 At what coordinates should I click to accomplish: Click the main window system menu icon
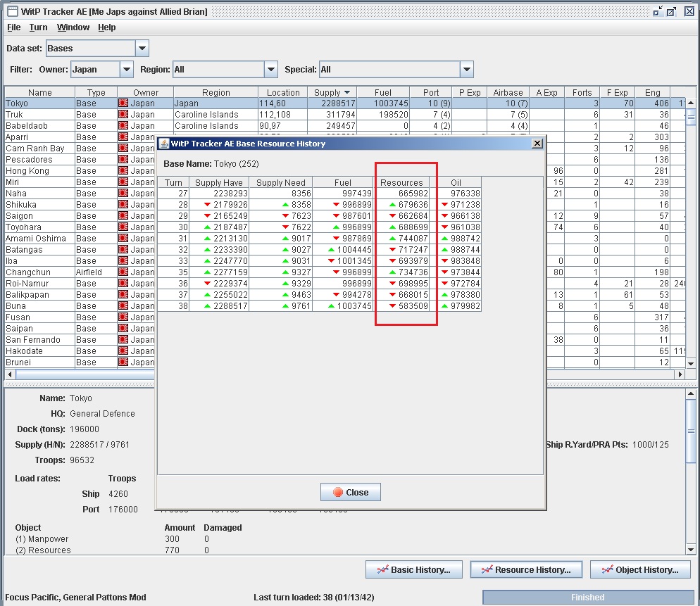[13, 11]
